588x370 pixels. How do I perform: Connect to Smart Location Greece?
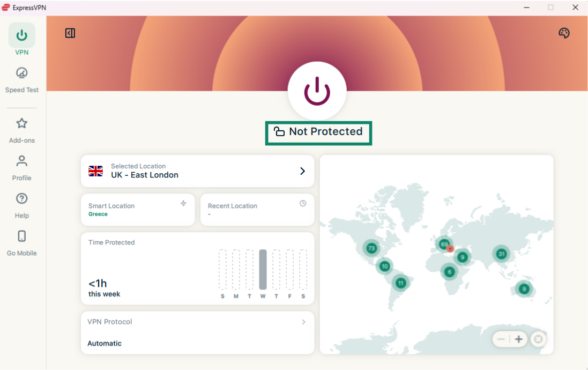pyautogui.click(x=138, y=210)
